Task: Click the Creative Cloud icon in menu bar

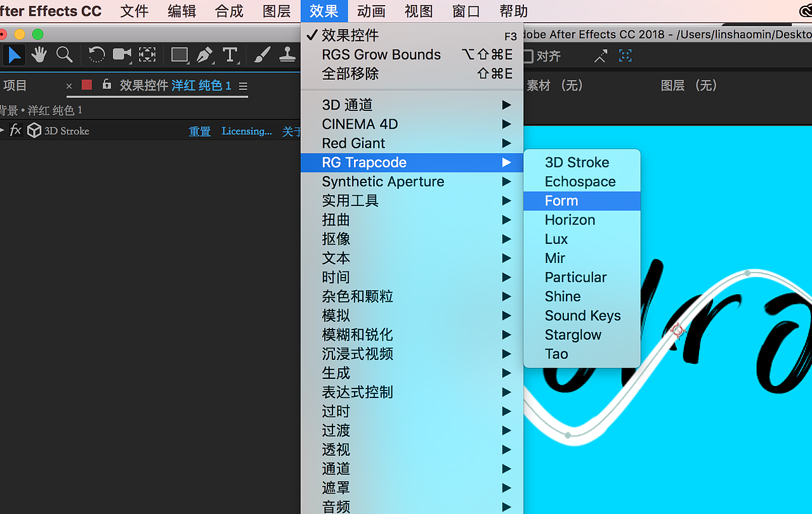Action: [x=806, y=11]
